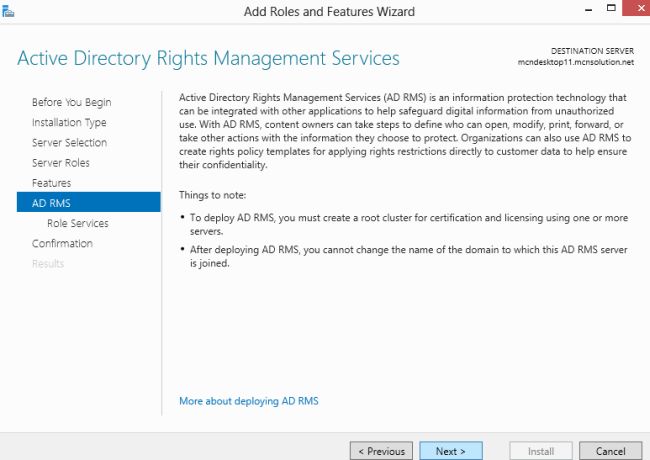
Task: Go to the Before You Begin step
Action: (72, 102)
